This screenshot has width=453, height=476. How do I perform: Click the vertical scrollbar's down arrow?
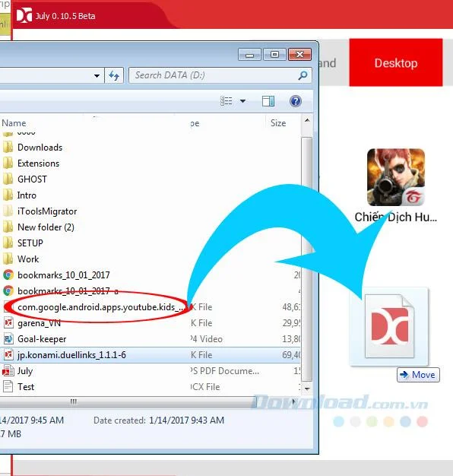pos(307,389)
